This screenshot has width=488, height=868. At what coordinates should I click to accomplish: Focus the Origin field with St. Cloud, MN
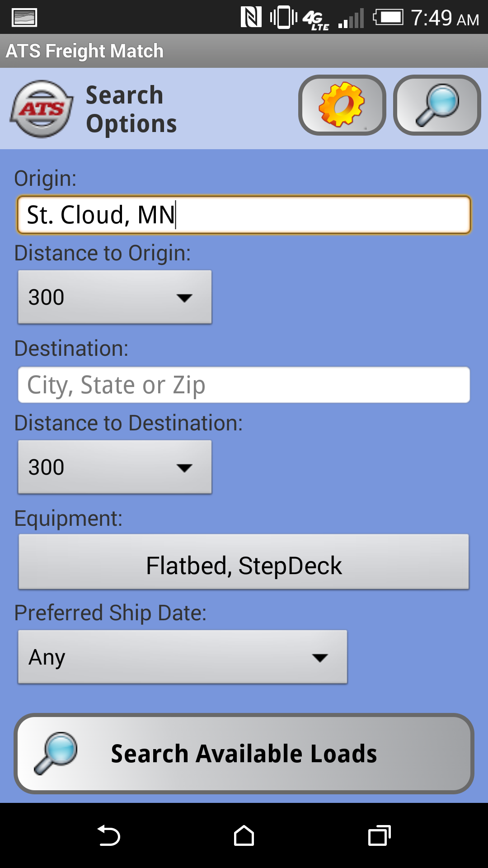point(244,215)
